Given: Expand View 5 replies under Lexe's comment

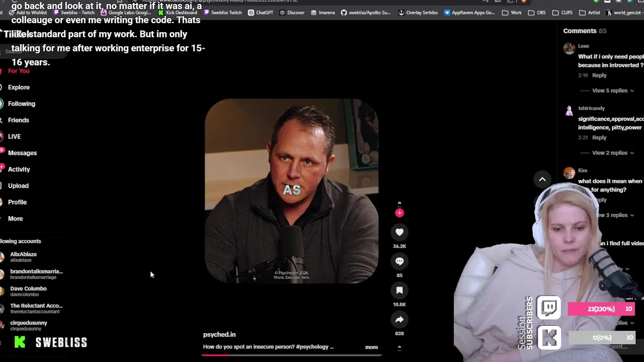Looking at the screenshot, I should click(x=613, y=90).
